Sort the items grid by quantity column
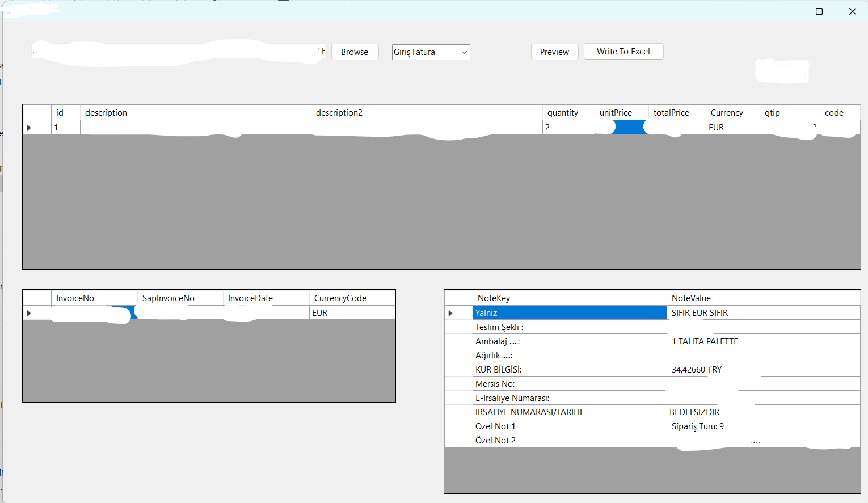The width and height of the screenshot is (868, 503). (x=562, y=112)
